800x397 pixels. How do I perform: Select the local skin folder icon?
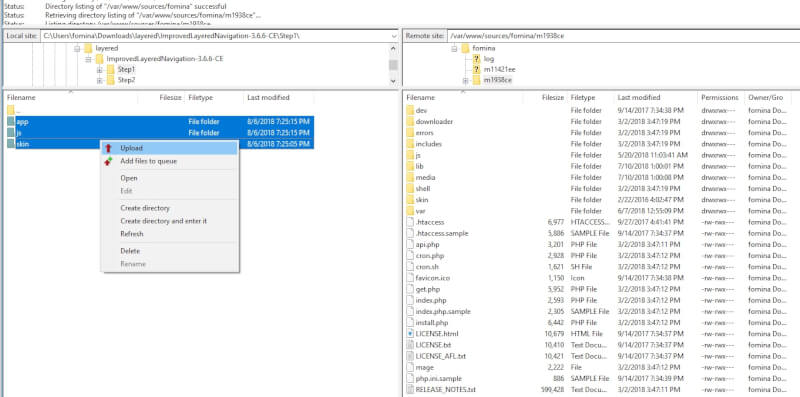tap(11, 144)
